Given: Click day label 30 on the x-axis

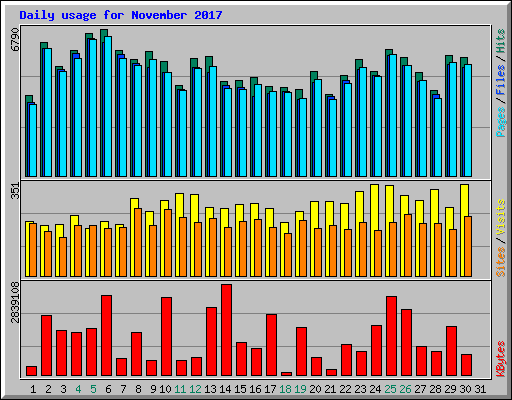Looking at the screenshot, I should click(465, 389).
